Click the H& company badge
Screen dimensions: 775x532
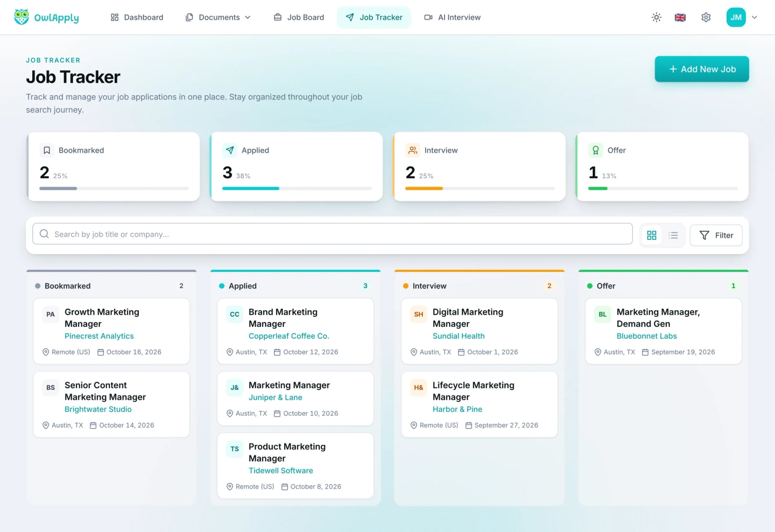click(419, 387)
